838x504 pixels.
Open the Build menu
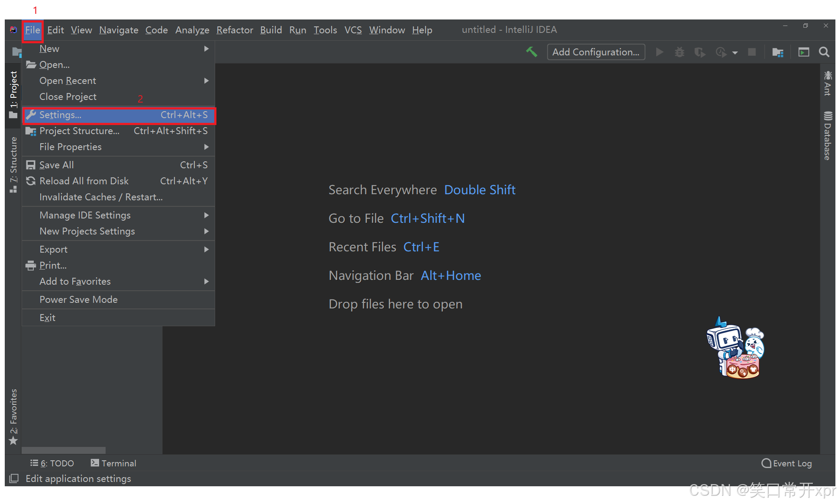click(x=271, y=30)
